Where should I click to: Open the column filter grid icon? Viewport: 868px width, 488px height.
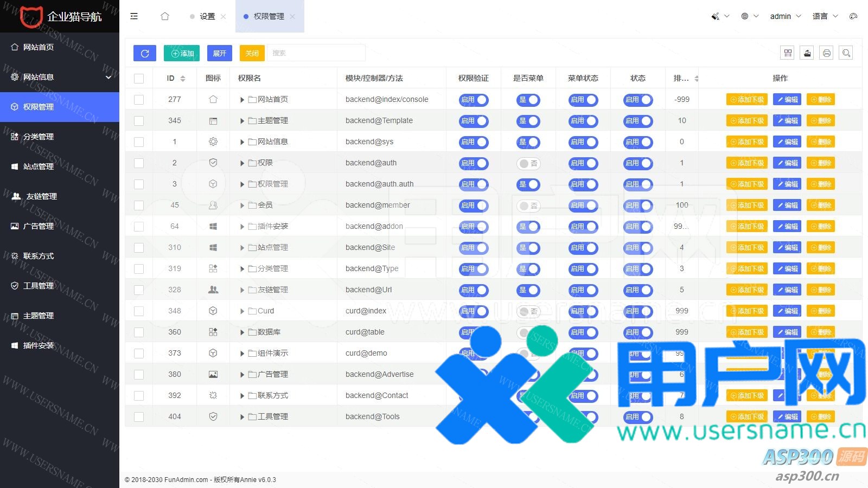[788, 53]
